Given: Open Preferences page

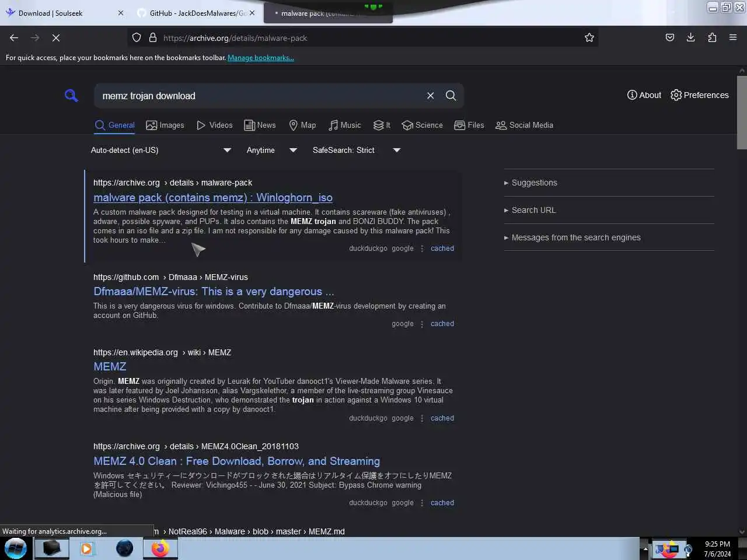Looking at the screenshot, I should click(700, 95).
